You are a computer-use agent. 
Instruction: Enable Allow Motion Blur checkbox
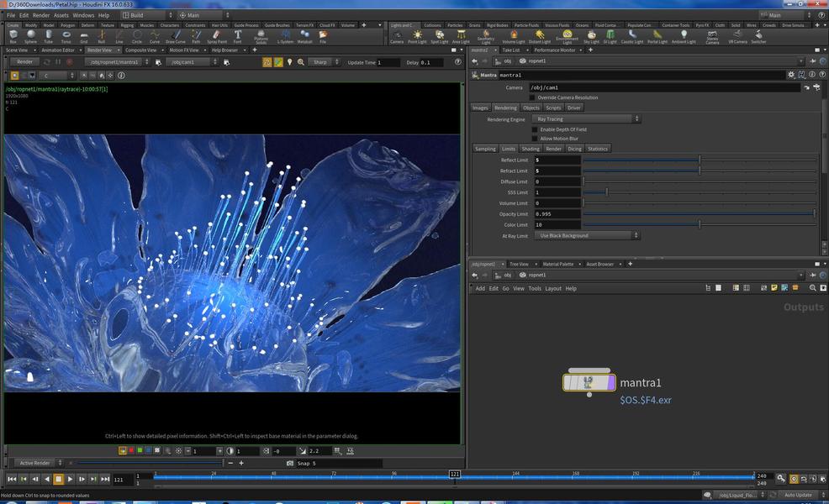[535, 139]
